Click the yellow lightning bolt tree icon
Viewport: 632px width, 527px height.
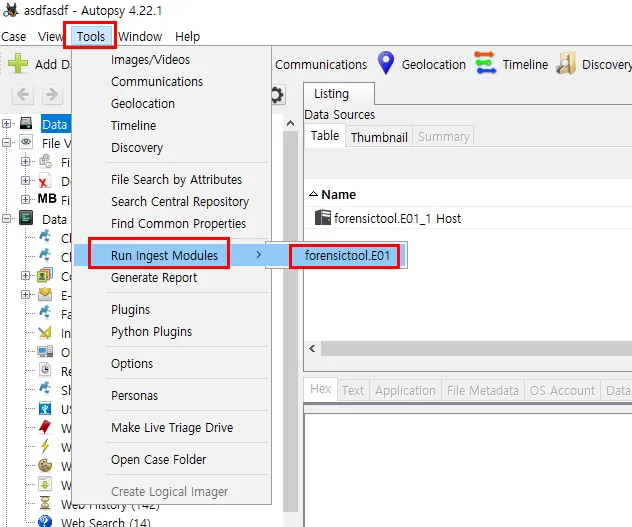(x=45, y=446)
